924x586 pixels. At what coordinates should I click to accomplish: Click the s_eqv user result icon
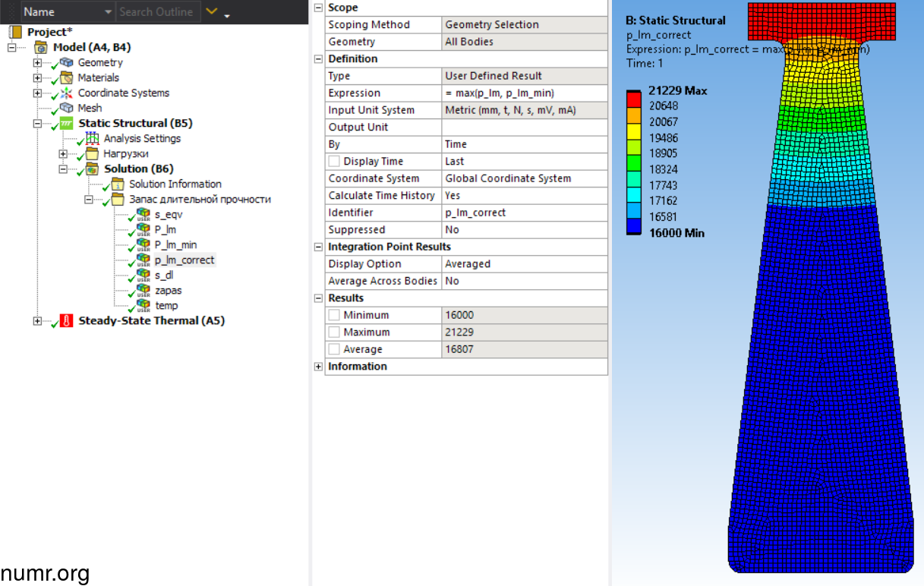(x=143, y=215)
